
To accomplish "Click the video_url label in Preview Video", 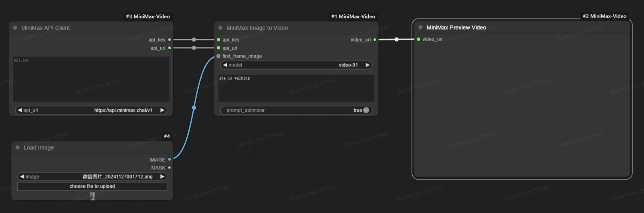I will 432,39.
